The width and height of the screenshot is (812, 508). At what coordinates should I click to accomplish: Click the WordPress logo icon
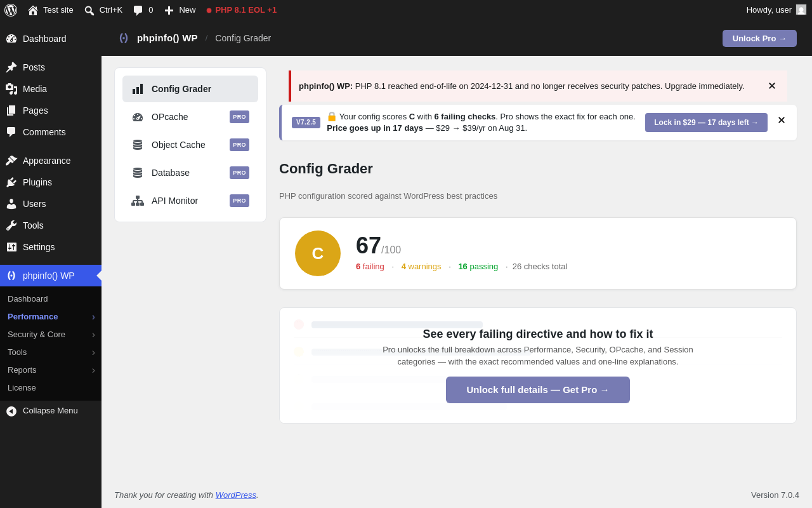11,10
